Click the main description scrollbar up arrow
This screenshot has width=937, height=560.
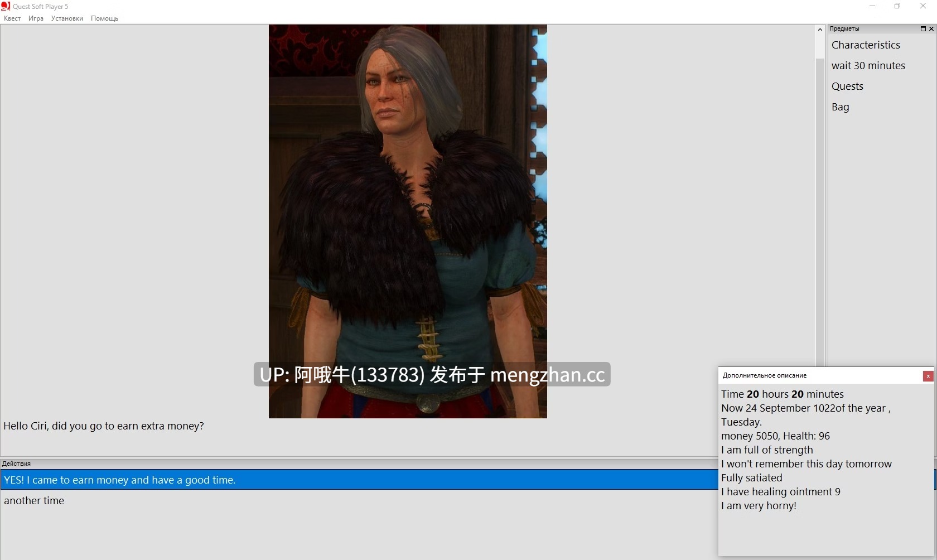[x=820, y=30]
